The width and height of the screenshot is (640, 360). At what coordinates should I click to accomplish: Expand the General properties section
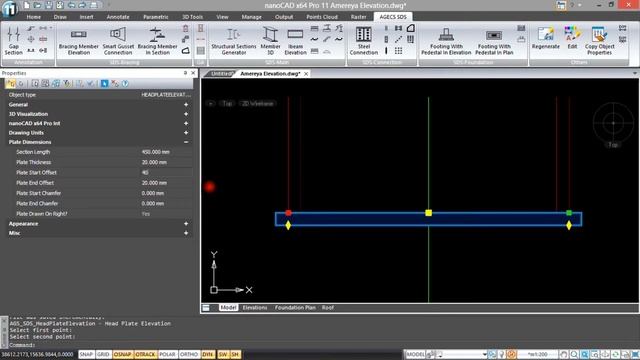pyautogui.click(x=186, y=104)
